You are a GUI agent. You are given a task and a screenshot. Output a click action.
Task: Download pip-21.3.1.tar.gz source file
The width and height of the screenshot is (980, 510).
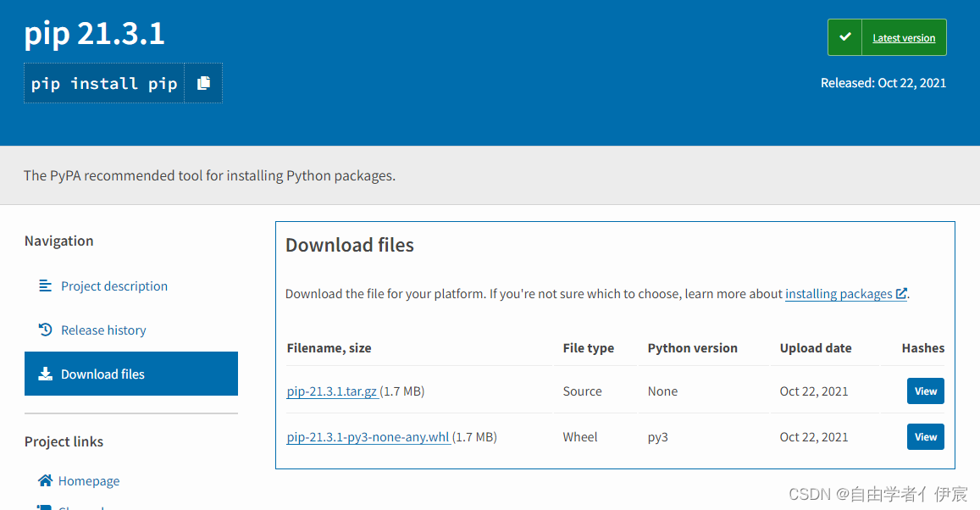point(332,391)
